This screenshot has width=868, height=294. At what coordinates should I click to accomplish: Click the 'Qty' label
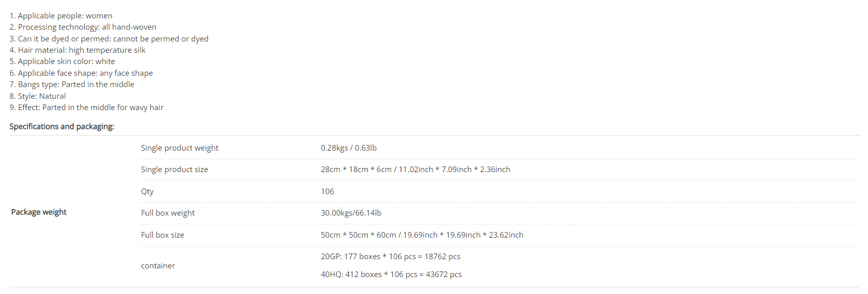pyautogui.click(x=147, y=192)
